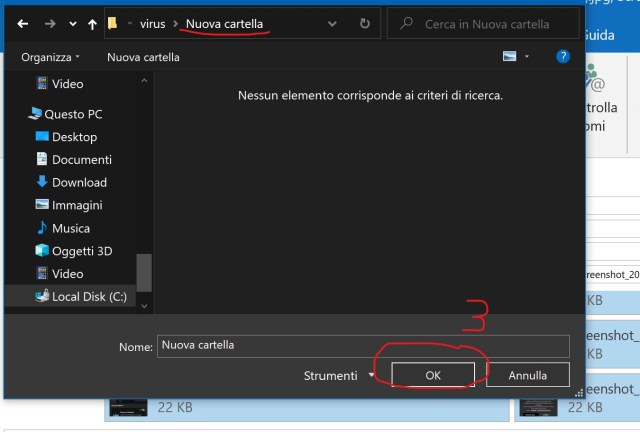Open the Strumenti dropdown

tap(339, 375)
